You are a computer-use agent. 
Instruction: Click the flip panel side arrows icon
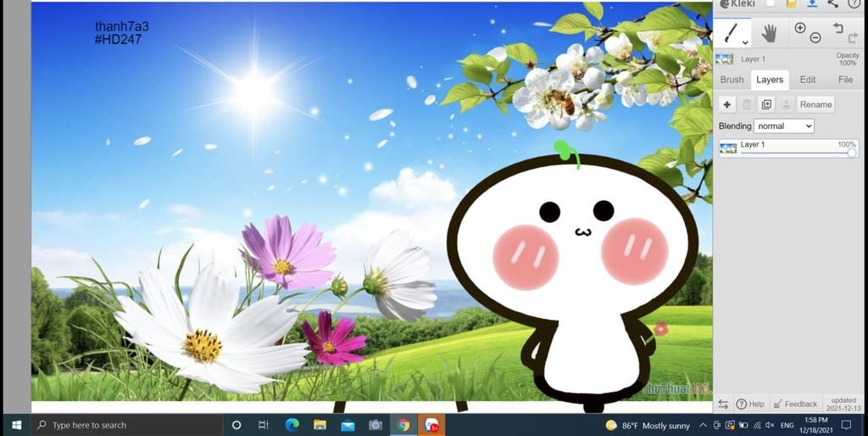pyautogui.click(x=723, y=404)
